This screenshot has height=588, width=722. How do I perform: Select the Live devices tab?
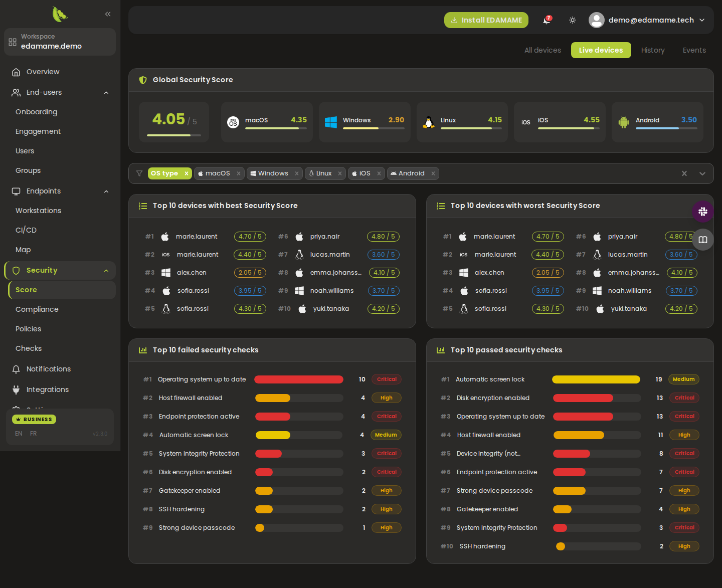601,50
